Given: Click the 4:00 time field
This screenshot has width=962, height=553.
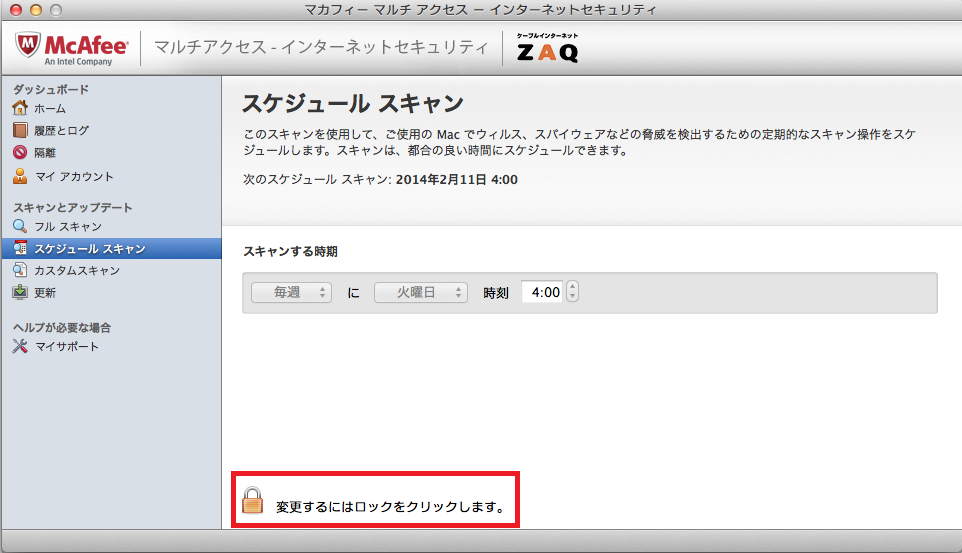Looking at the screenshot, I should click(542, 292).
